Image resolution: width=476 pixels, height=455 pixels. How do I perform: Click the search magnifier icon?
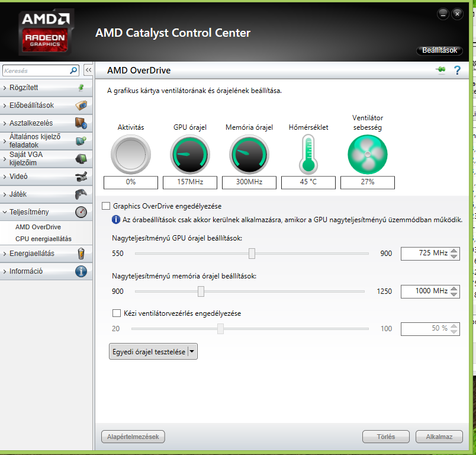(x=73, y=71)
